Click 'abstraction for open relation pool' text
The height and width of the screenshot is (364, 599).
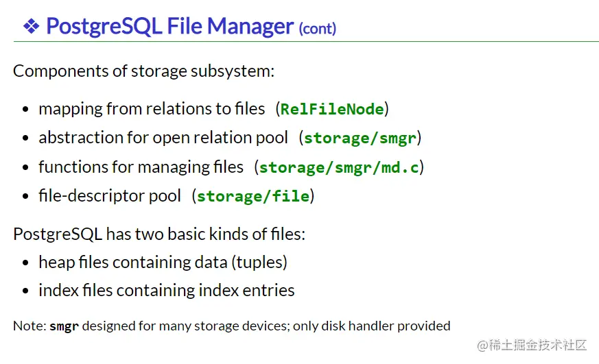pyautogui.click(x=163, y=138)
